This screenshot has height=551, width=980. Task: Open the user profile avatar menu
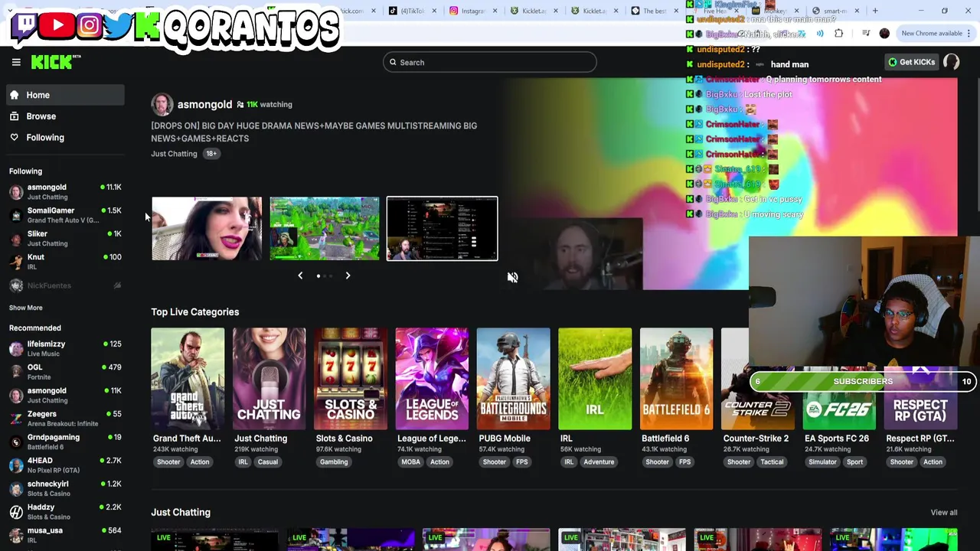tap(952, 62)
